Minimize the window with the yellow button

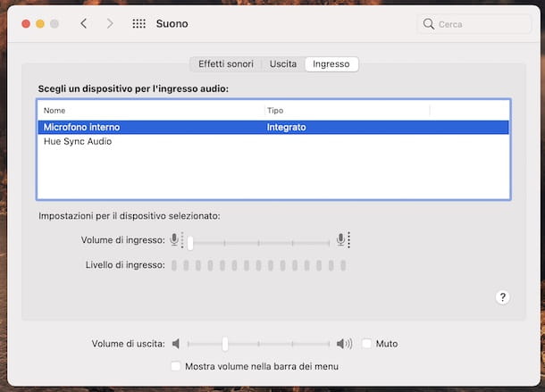pyautogui.click(x=40, y=23)
